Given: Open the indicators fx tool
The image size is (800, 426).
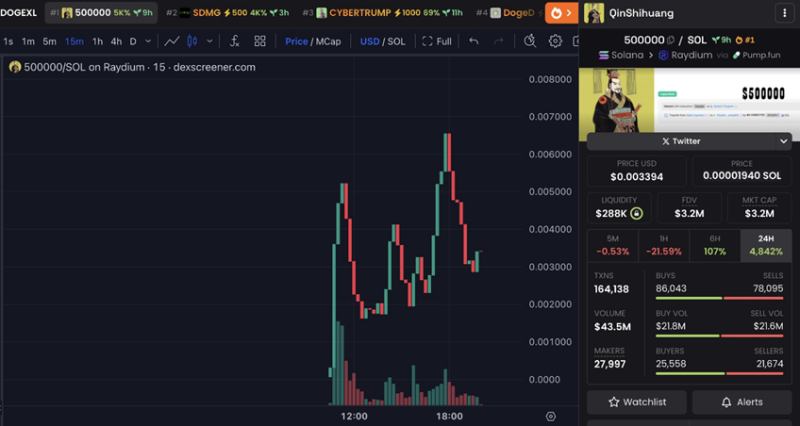Looking at the screenshot, I should (235, 41).
